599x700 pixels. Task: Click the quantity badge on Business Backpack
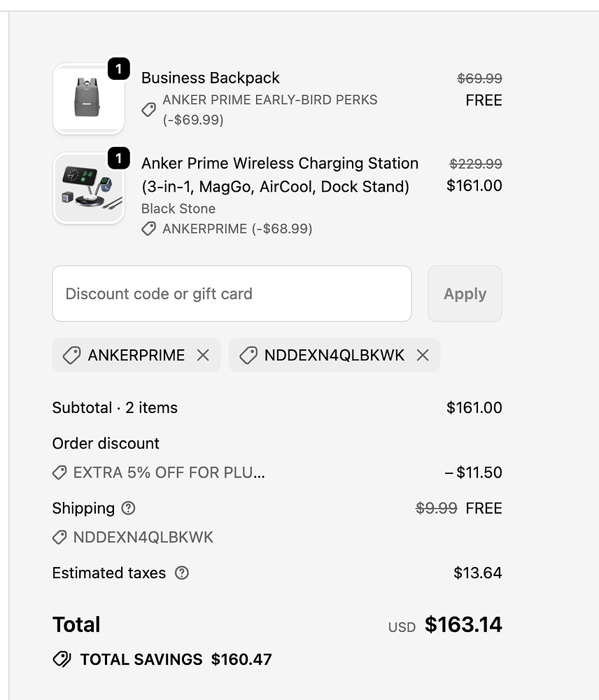(119, 69)
